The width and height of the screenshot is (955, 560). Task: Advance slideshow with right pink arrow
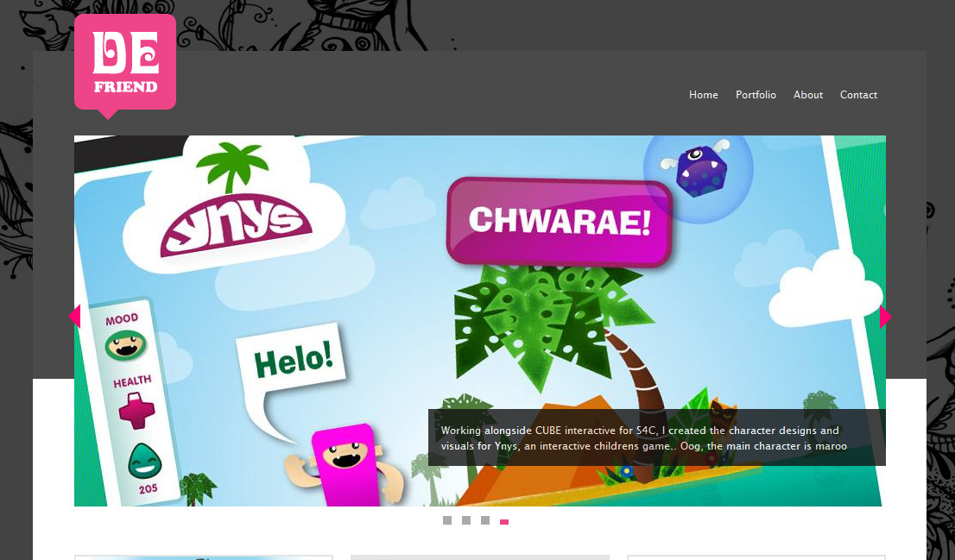point(886,317)
